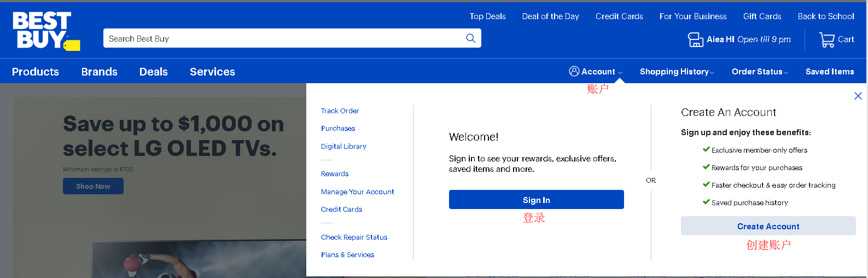
Task: Expand the Order Status dropdown
Action: (x=760, y=72)
